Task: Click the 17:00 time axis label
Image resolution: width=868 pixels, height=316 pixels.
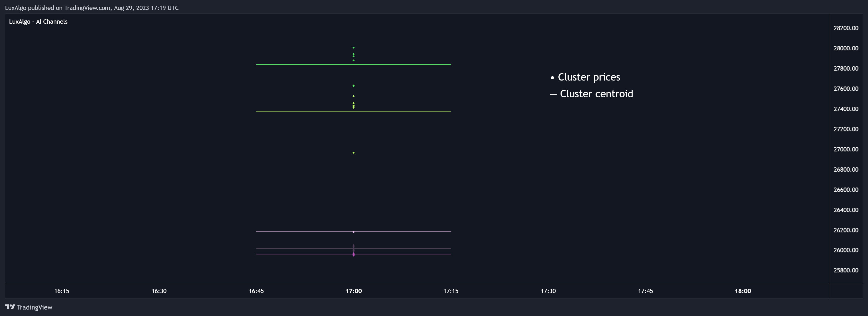Action: tap(354, 291)
